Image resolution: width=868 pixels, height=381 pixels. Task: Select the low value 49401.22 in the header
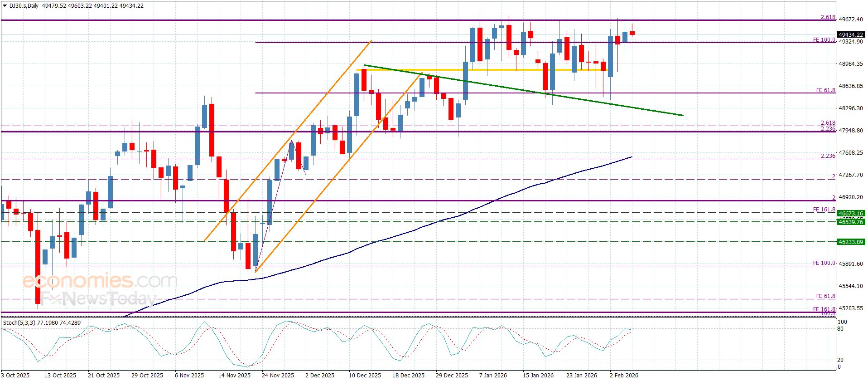coord(106,6)
